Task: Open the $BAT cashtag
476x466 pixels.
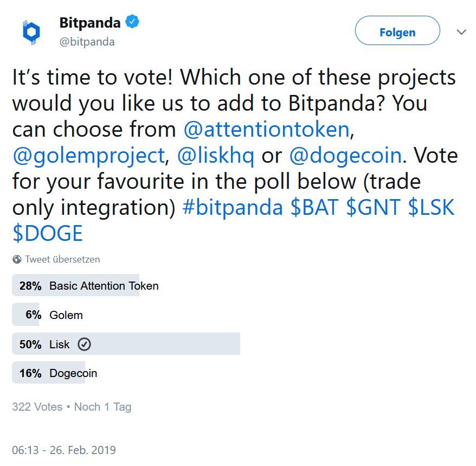Action: coord(314,207)
